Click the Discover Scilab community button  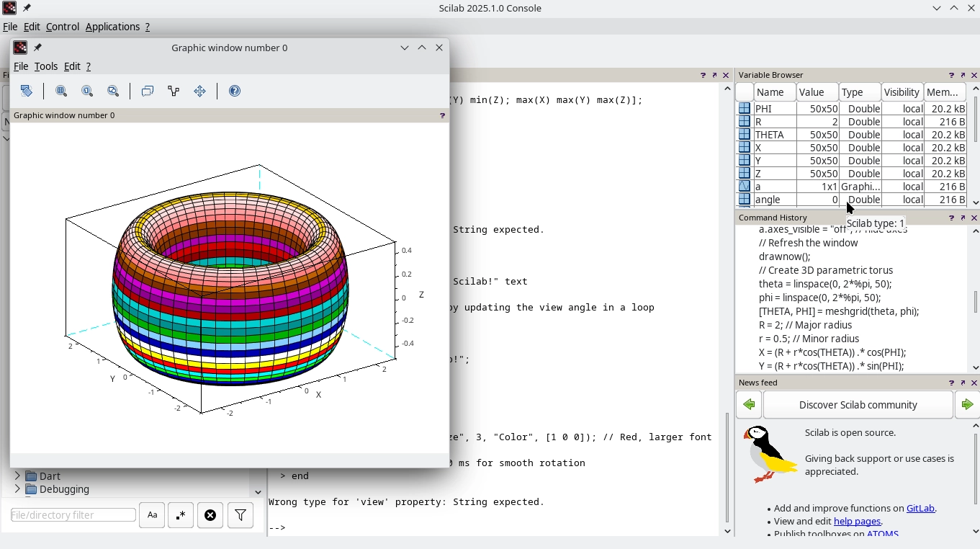pos(858,405)
